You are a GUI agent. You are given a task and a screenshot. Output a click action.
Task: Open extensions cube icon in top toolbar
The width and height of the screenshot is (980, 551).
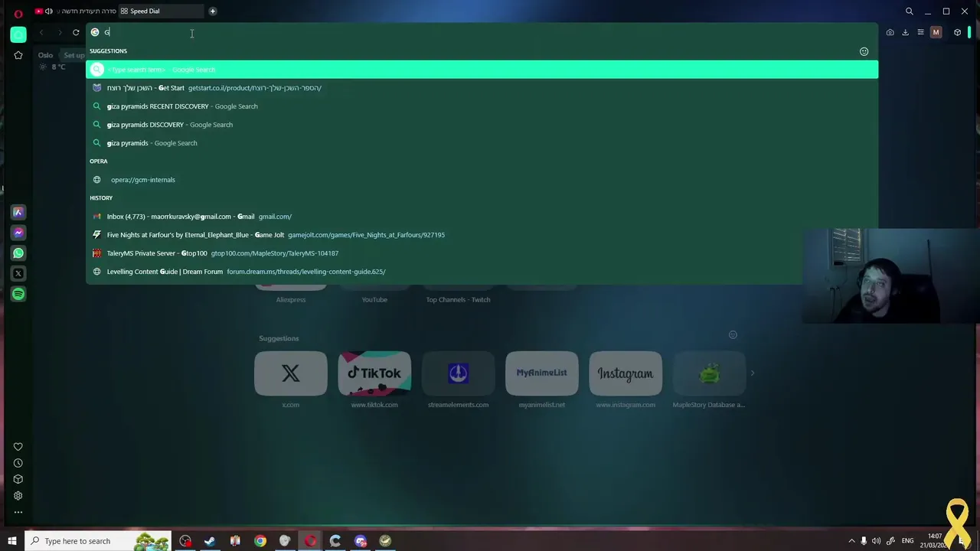pyautogui.click(x=957, y=32)
